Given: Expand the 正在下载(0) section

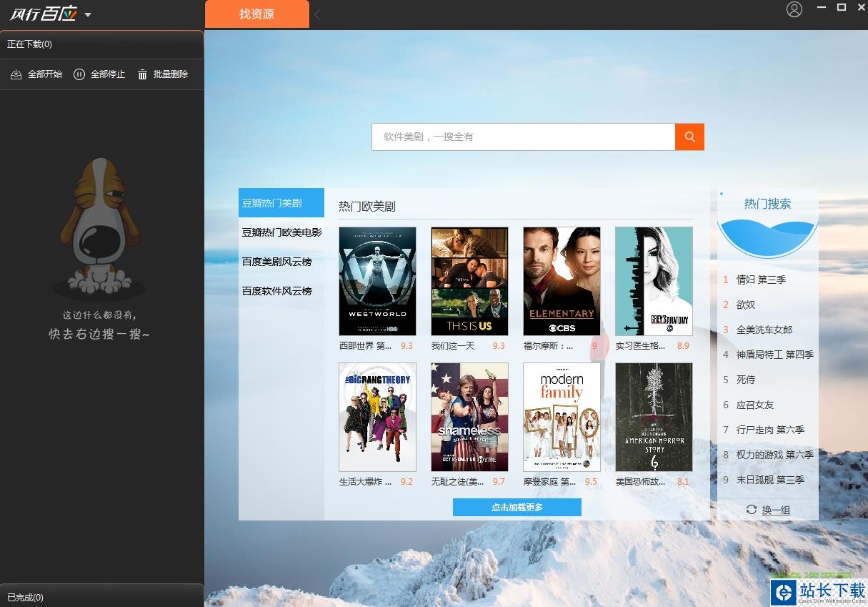Looking at the screenshot, I should [101, 44].
